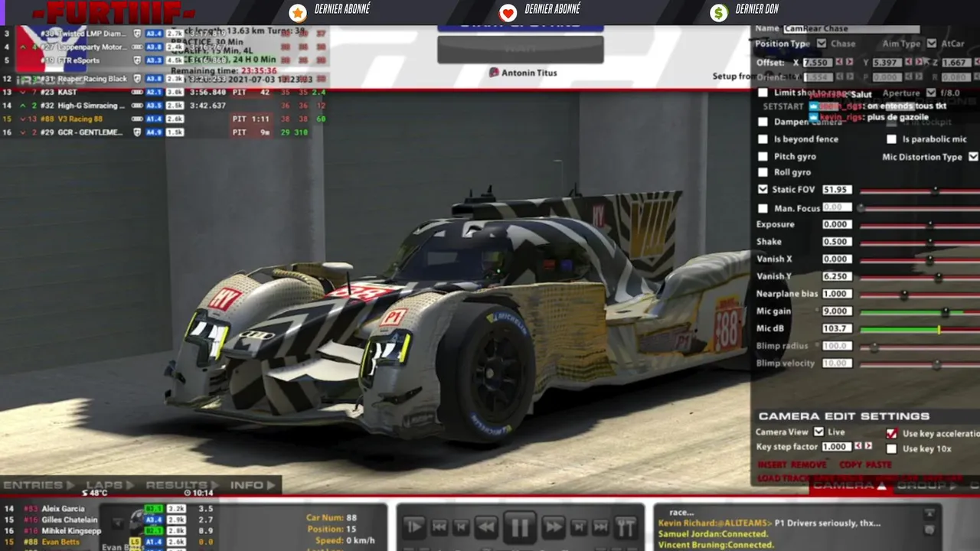The image size is (980, 551).
Task: Open the GROUP tab
Action: click(x=926, y=485)
